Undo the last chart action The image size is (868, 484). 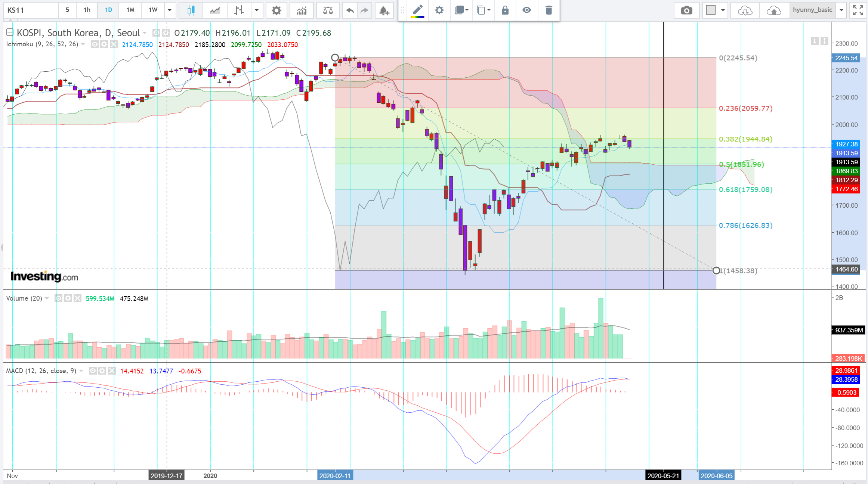(350, 10)
